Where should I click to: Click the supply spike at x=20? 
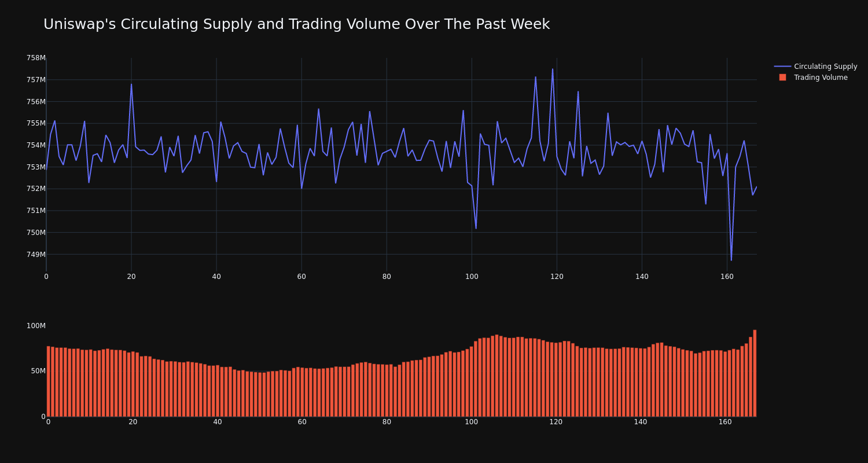point(131,84)
